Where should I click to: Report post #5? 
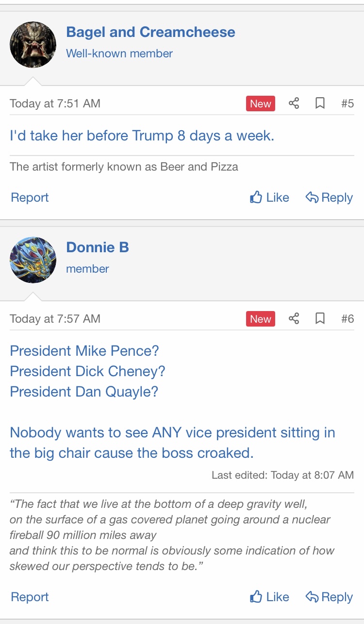click(30, 197)
